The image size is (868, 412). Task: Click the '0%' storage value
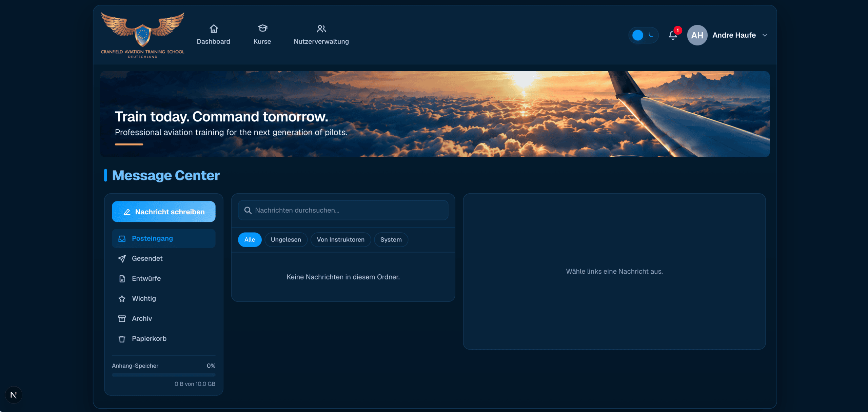click(x=211, y=366)
